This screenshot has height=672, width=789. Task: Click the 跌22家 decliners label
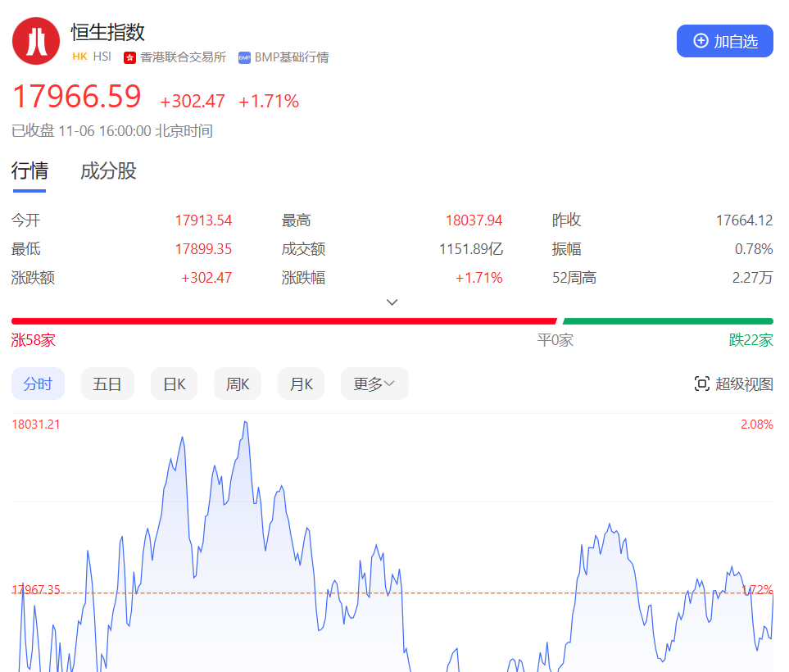click(x=750, y=340)
